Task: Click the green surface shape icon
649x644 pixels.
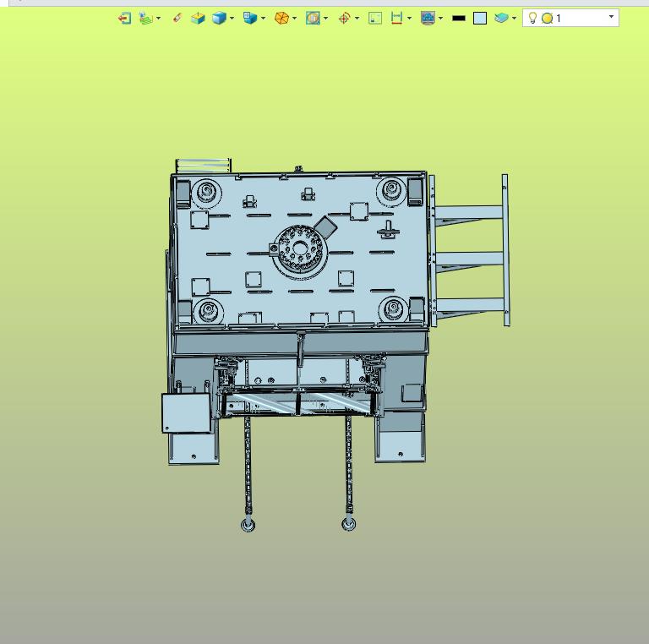Action: click(x=501, y=19)
